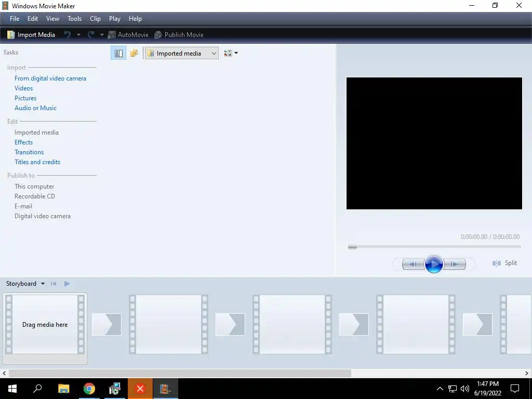The width and height of the screenshot is (532, 399).
Task: Click the Undo arrow icon
Action: [x=68, y=35]
